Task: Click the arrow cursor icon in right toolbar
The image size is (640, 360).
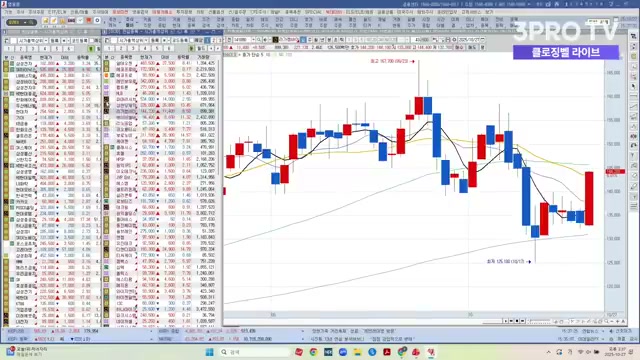Action: [633, 86]
